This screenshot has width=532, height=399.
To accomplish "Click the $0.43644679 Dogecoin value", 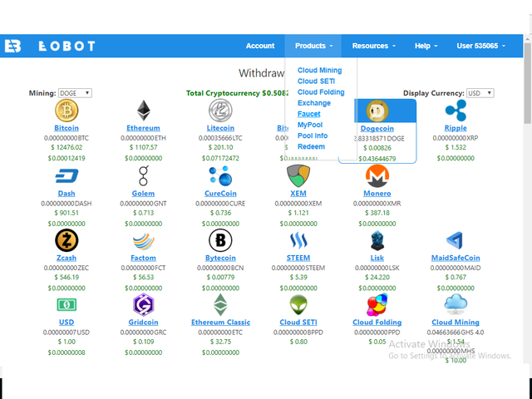I will coord(377,159).
